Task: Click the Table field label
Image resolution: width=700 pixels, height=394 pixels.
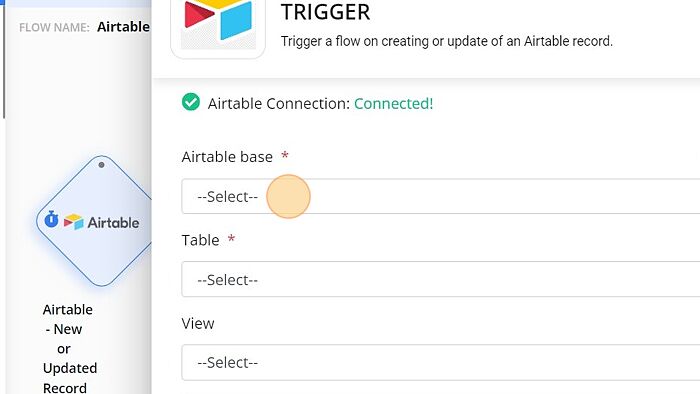Action: (200, 240)
